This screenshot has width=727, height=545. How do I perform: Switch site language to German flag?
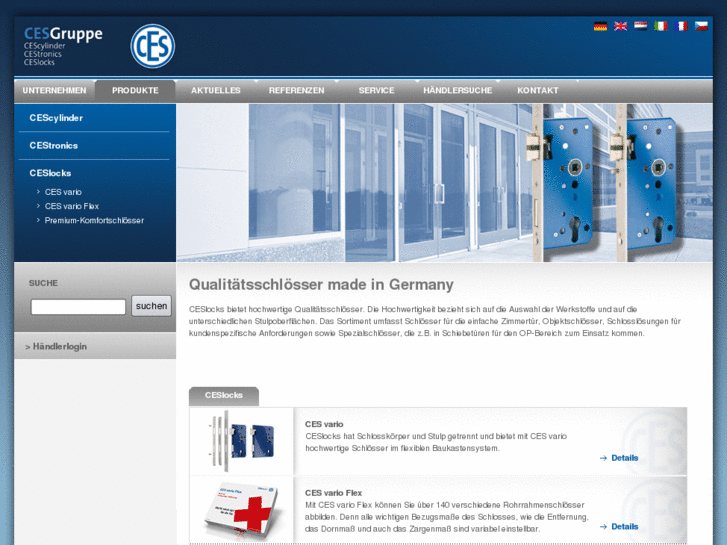[x=600, y=26]
